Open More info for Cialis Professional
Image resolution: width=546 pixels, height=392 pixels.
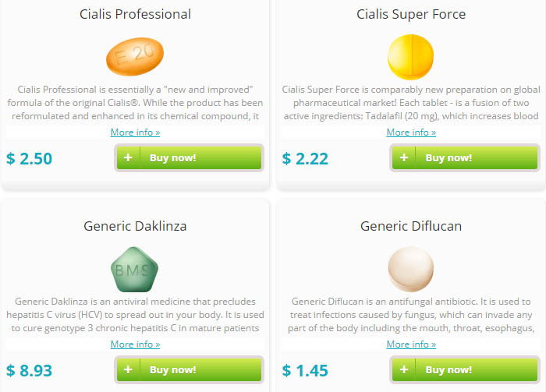click(135, 132)
